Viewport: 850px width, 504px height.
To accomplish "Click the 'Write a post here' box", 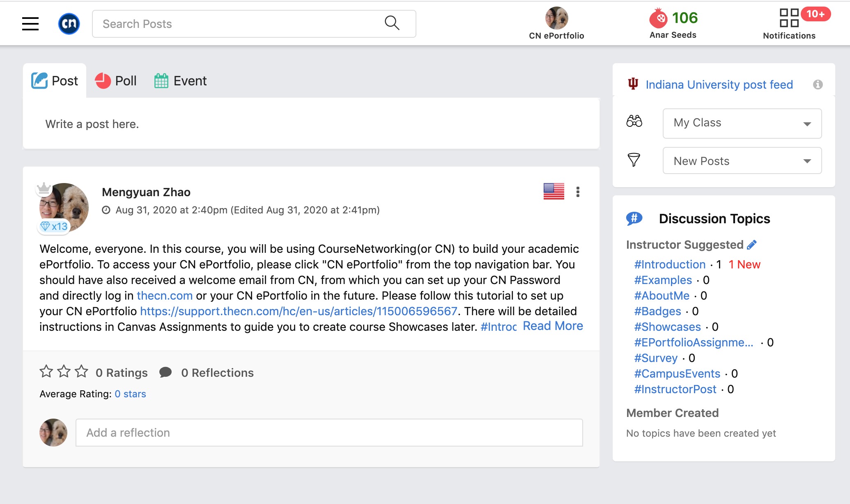I will click(x=311, y=124).
